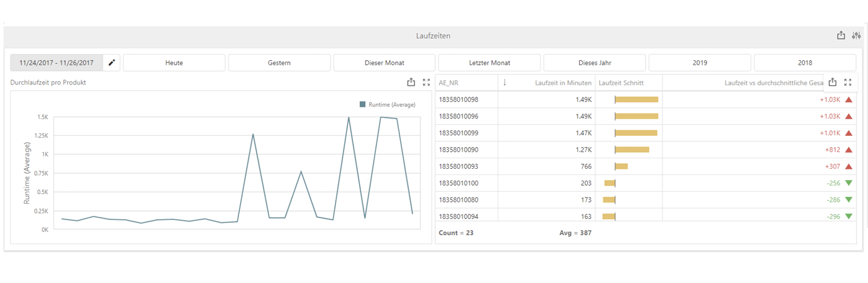Click the descending sort arrow in Laufzeit column
Screen dimensions: 868x283
pyautogui.click(x=505, y=83)
